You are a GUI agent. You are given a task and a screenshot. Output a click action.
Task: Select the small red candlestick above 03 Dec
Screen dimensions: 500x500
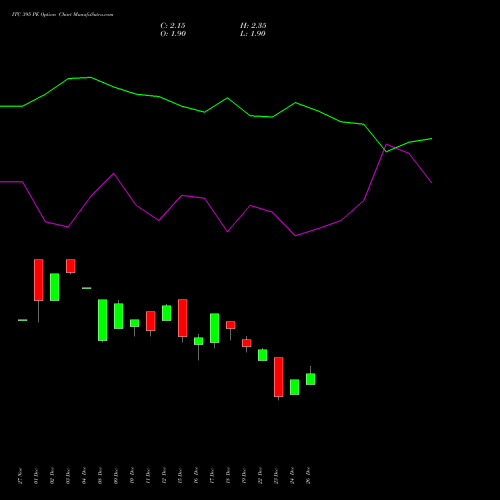[x=71, y=266]
